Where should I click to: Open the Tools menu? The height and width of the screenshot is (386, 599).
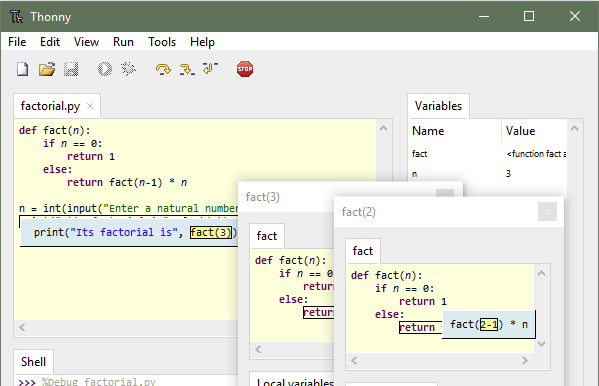[x=162, y=42]
